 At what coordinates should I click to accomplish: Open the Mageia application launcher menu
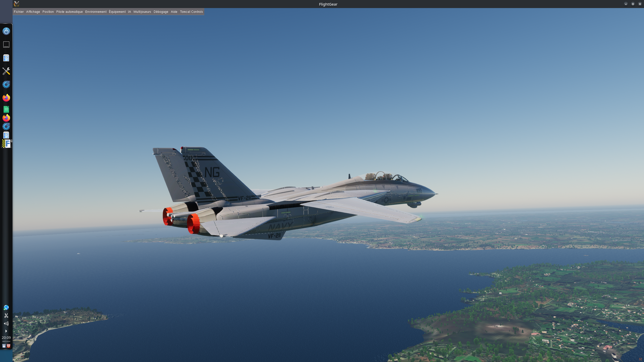coord(6,31)
